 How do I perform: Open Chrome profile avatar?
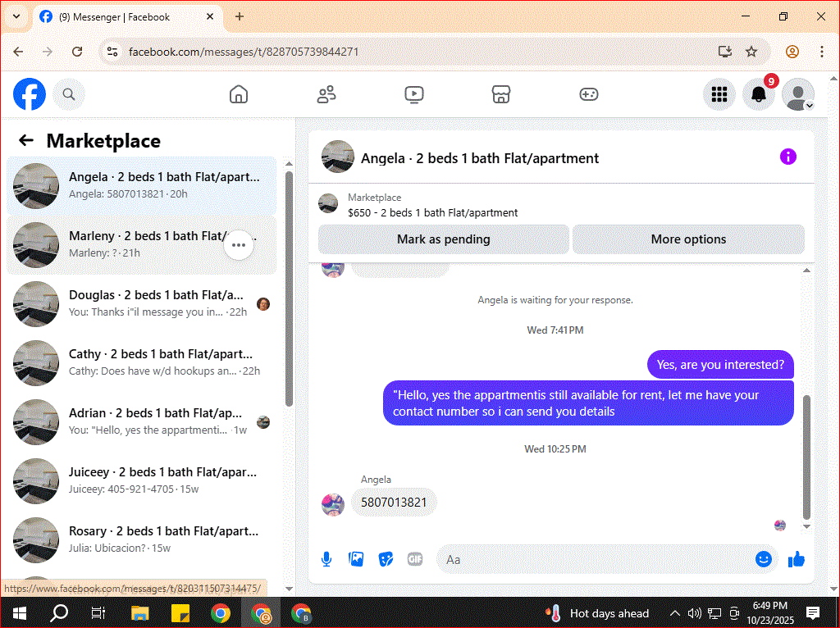click(x=792, y=52)
